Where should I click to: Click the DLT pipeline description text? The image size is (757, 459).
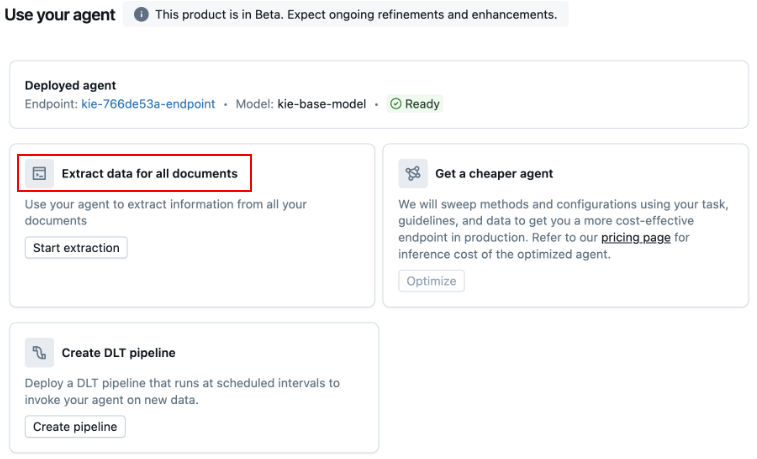(182, 391)
